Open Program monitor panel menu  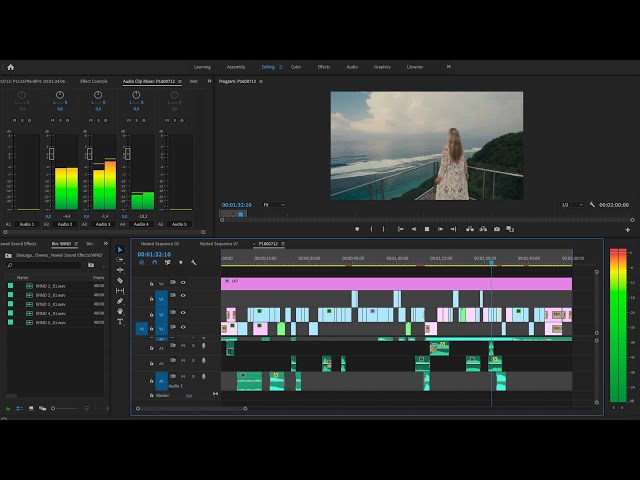261,82
